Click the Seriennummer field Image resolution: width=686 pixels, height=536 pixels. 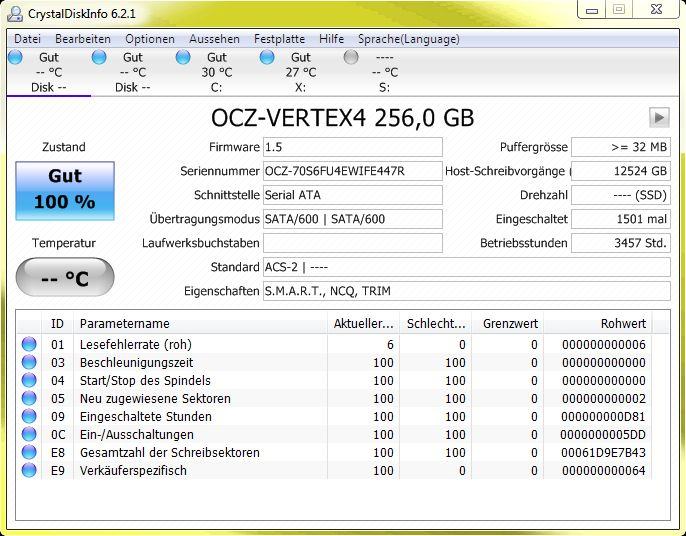[353, 171]
